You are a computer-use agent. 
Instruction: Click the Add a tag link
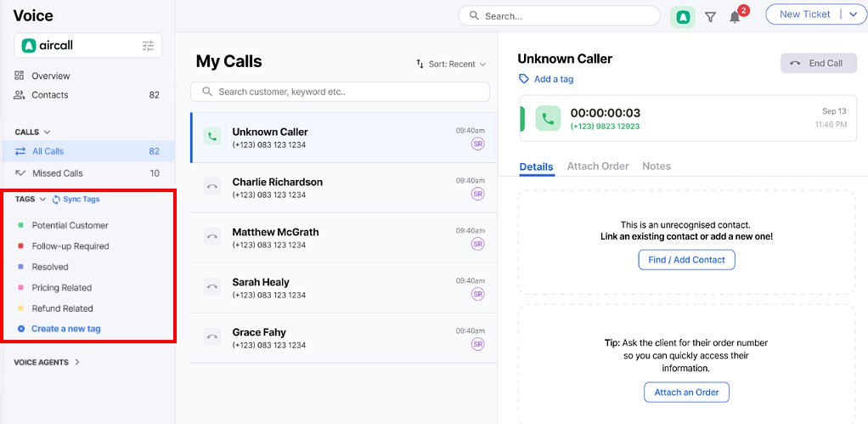pyautogui.click(x=554, y=79)
